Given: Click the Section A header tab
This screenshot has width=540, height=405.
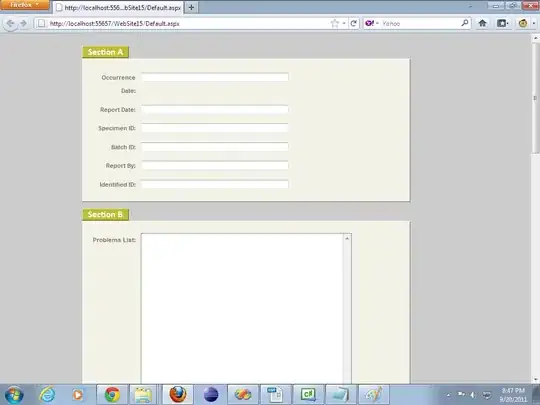Looking at the screenshot, I should point(105,52).
